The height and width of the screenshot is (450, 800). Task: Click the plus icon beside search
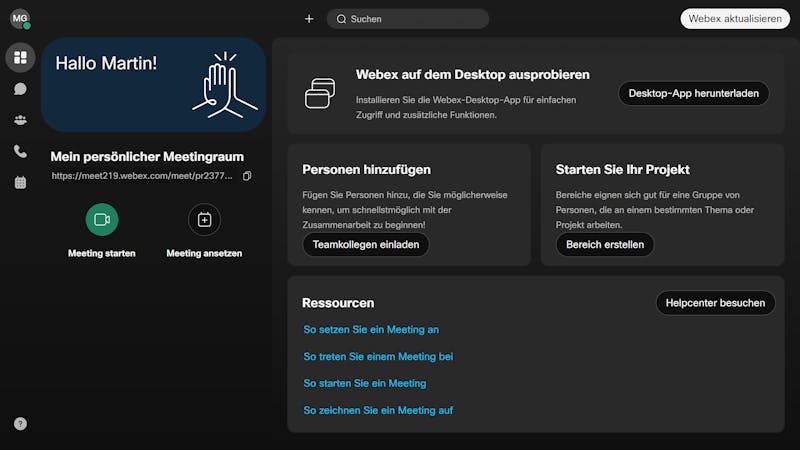[x=309, y=19]
